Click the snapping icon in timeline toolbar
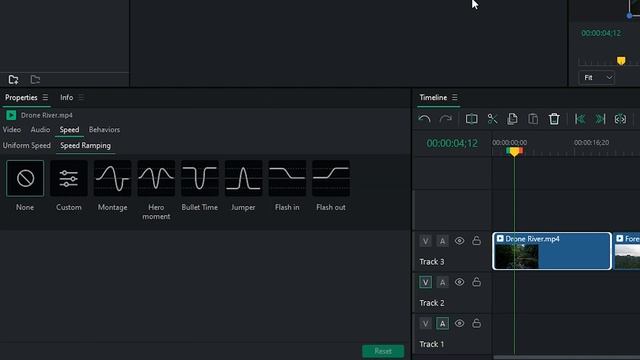Image resolution: width=640 pixels, height=360 pixels. [471, 119]
